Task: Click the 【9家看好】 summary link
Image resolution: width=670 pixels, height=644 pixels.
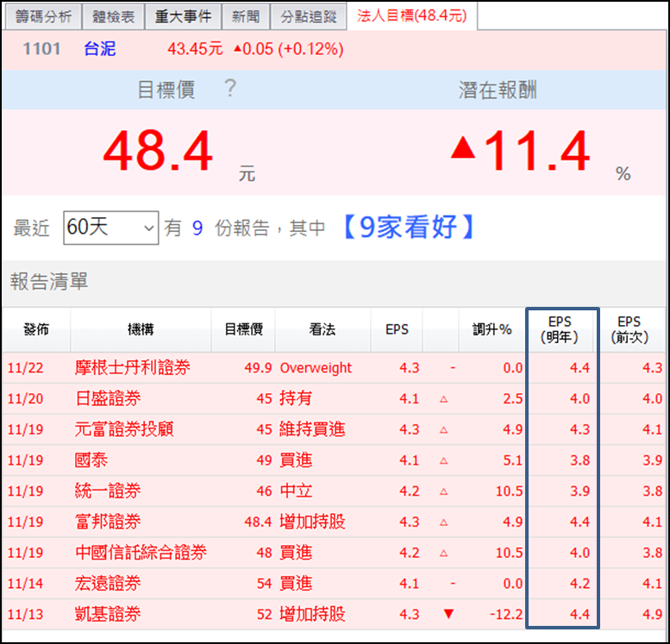Action: click(x=409, y=227)
